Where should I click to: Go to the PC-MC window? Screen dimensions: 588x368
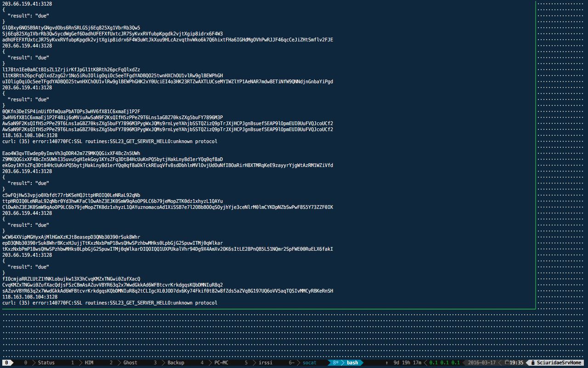(x=215, y=362)
